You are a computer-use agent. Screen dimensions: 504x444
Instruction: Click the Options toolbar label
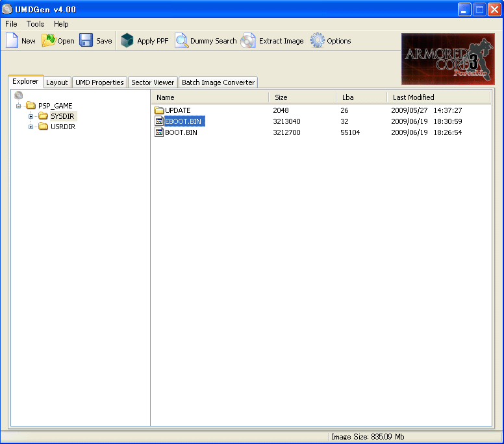tap(339, 41)
